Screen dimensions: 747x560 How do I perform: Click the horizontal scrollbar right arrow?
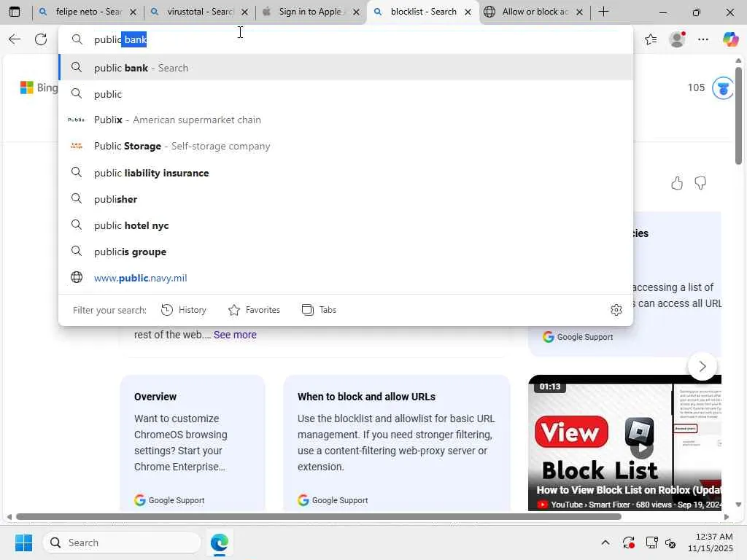pyautogui.click(x=726, y=517)
